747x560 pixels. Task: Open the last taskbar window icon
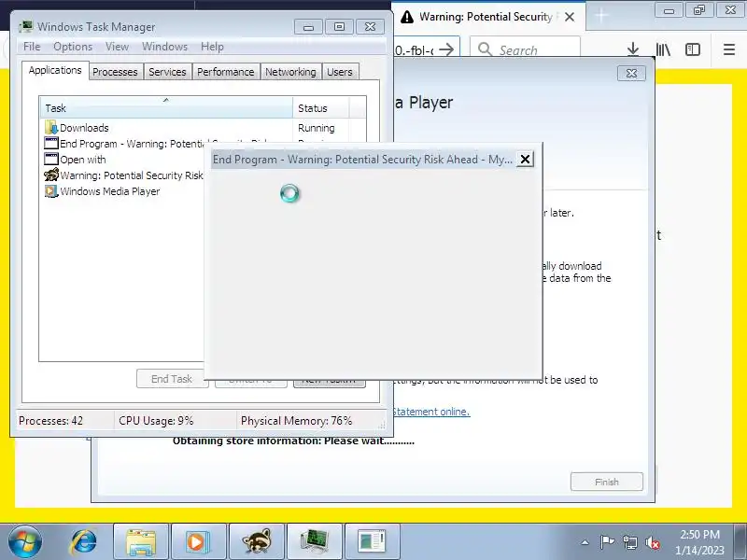pyautogui.click(x=372, y=542)
